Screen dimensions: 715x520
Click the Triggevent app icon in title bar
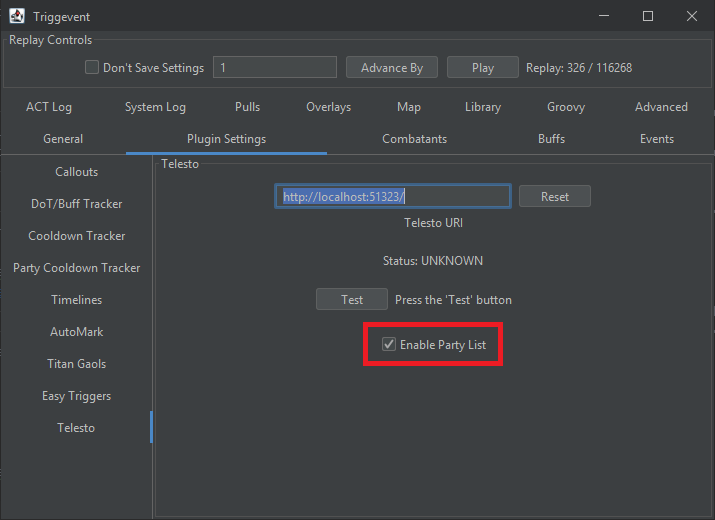click(17, 16)
